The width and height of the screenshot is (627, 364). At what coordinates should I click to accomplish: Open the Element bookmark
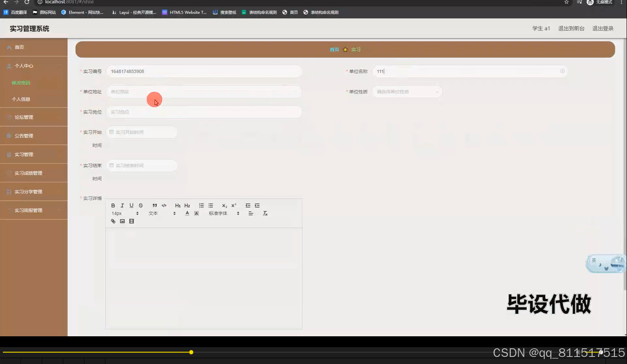82,12
